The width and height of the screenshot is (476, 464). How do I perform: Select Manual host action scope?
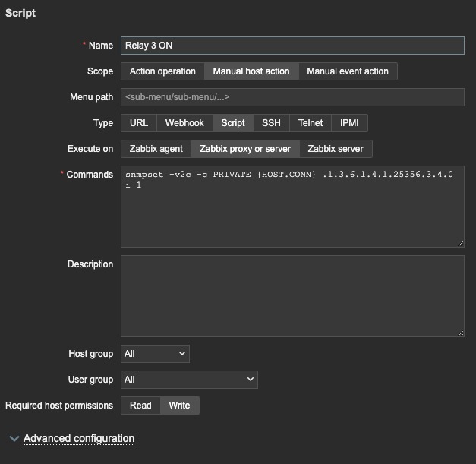click(x=251, y=71)
